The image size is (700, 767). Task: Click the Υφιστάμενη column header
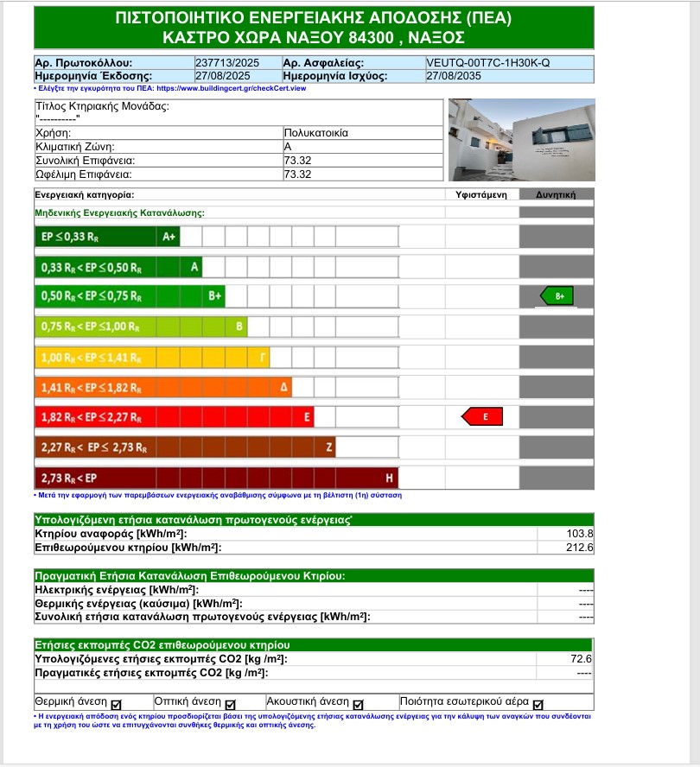tap(481, 194)
